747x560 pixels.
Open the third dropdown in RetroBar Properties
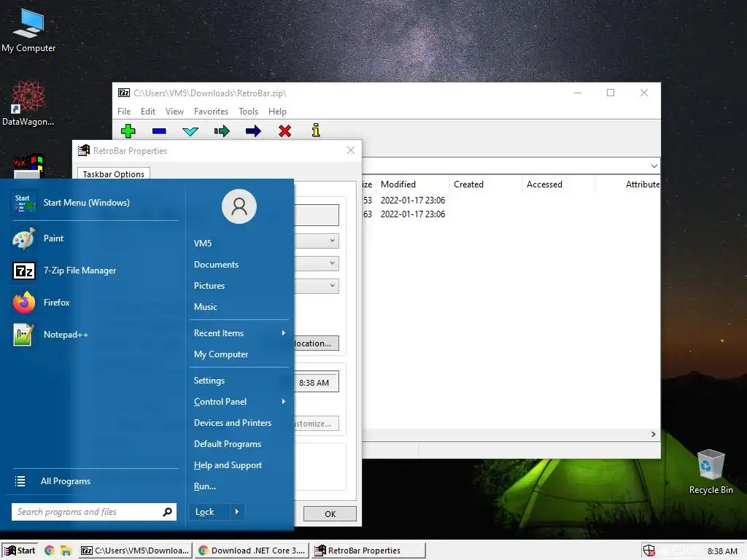tap(332, 286)
